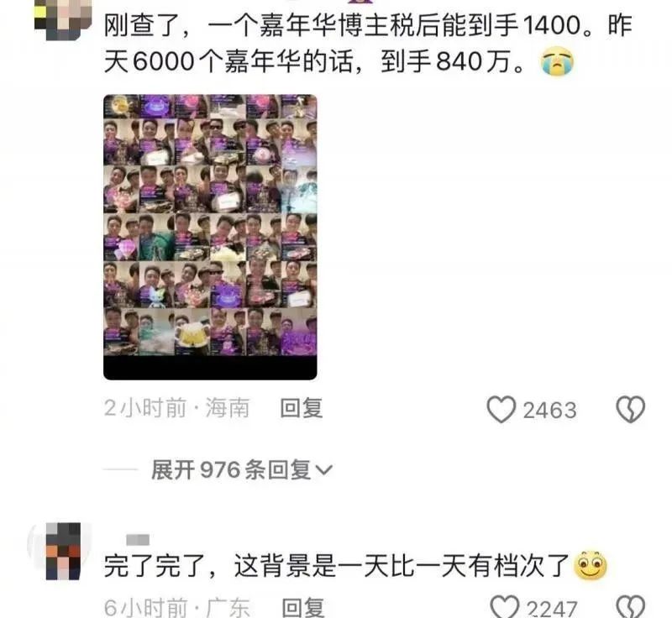Select the second commenter's blurred username
Screen dimensions: 672x618
[x=138, y=540]
